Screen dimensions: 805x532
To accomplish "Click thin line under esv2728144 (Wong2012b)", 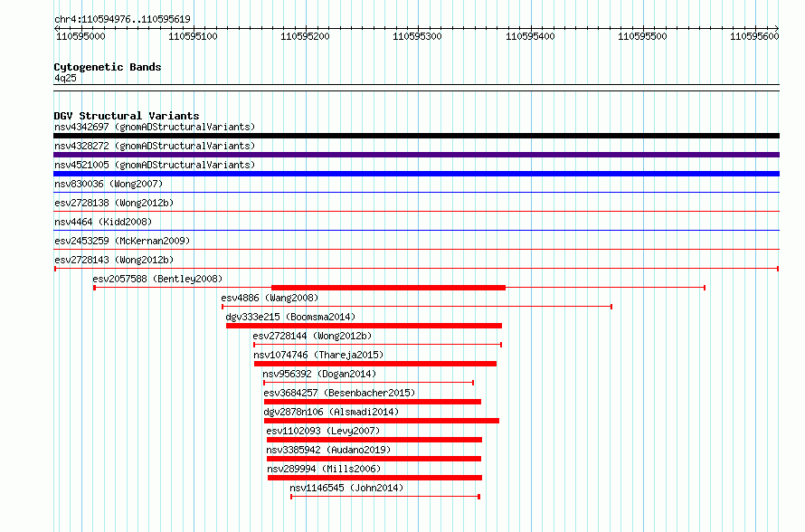I will [378, 345].
